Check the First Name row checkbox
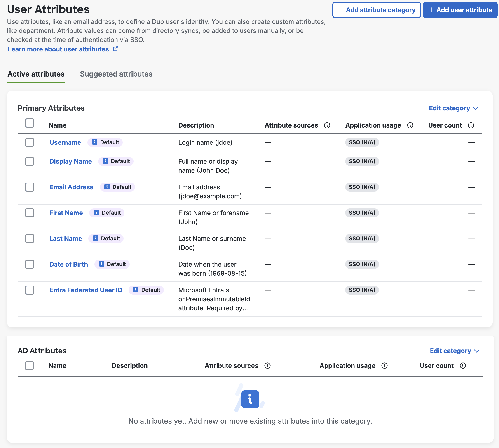 [30, 213]
